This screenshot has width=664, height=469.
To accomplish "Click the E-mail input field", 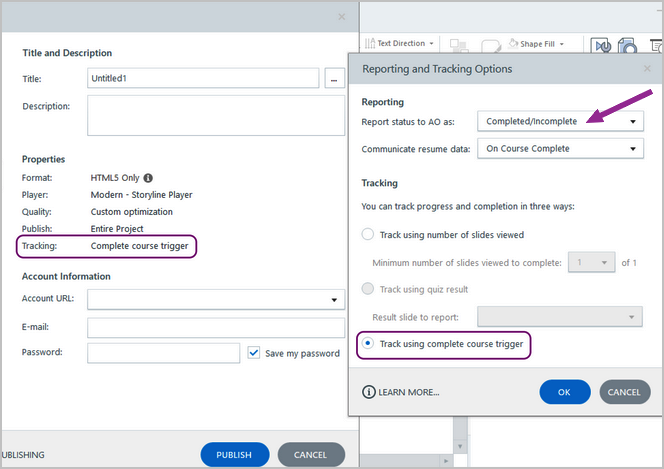I will pyautogui.click(x=216, y=328).
